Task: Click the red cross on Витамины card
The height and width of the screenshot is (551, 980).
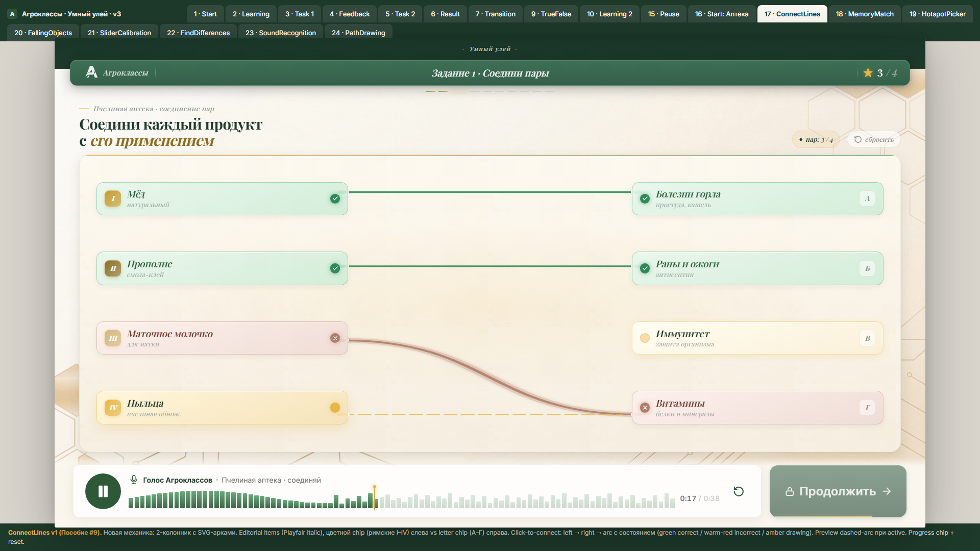Action: coord(645,408)
